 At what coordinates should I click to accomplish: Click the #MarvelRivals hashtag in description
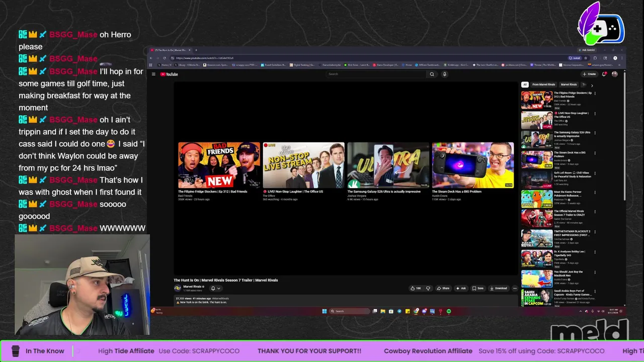[220, 299]
